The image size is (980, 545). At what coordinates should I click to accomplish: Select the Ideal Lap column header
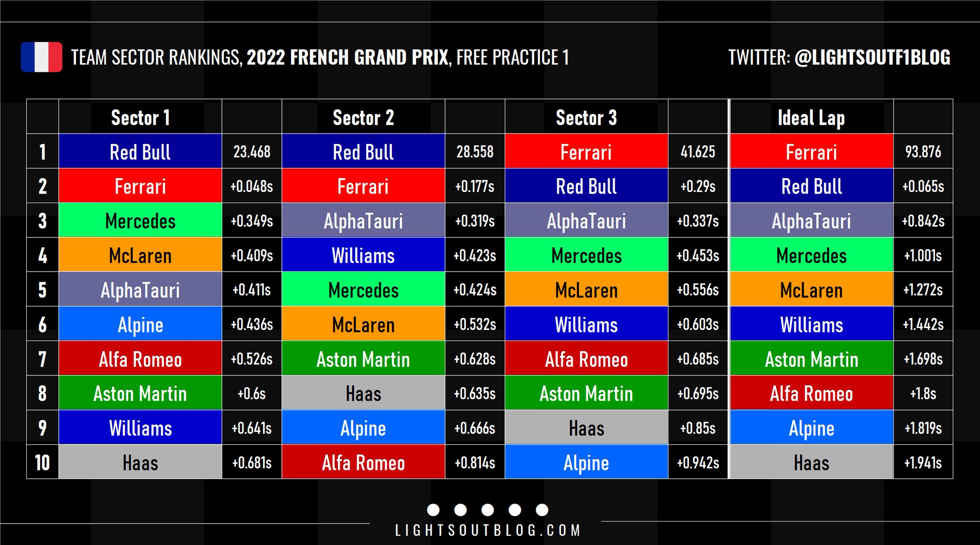pyautogui.click(x=811, y=117)
